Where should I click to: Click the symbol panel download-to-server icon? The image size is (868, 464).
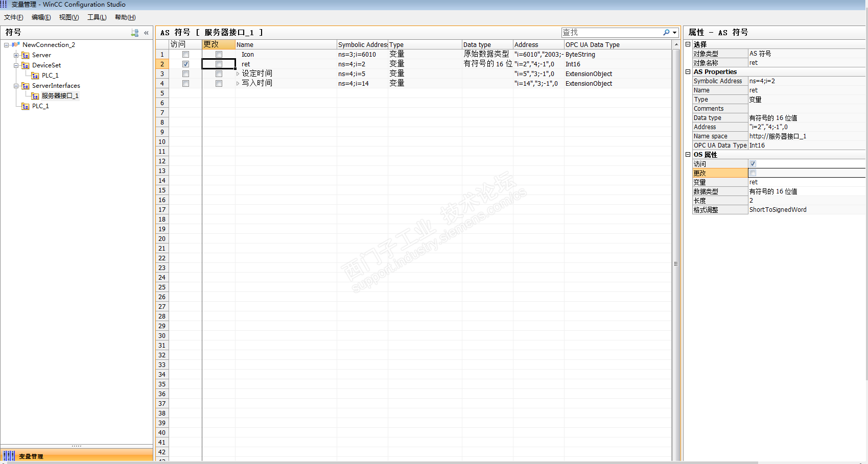(x=135, y=33)
